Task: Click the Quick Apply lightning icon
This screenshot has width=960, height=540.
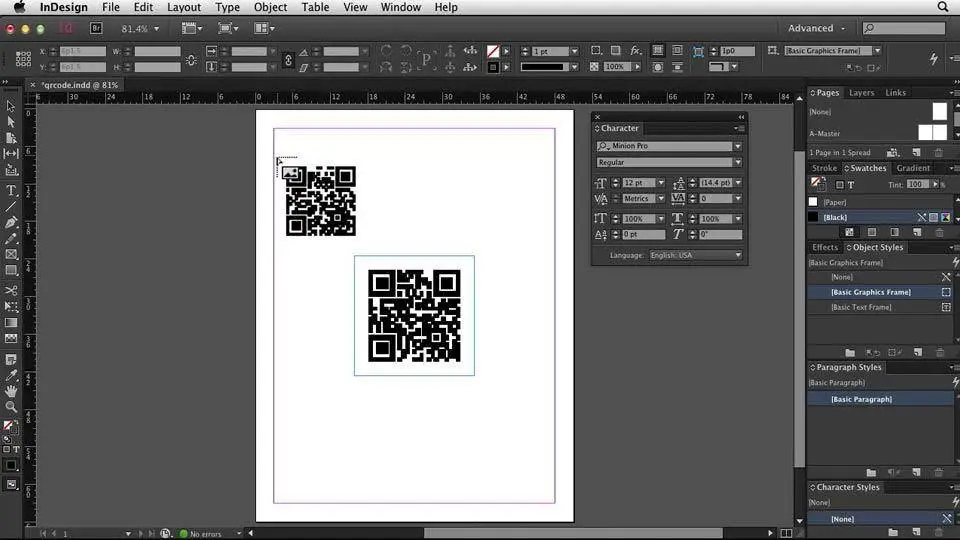Action: coord(934,58)
